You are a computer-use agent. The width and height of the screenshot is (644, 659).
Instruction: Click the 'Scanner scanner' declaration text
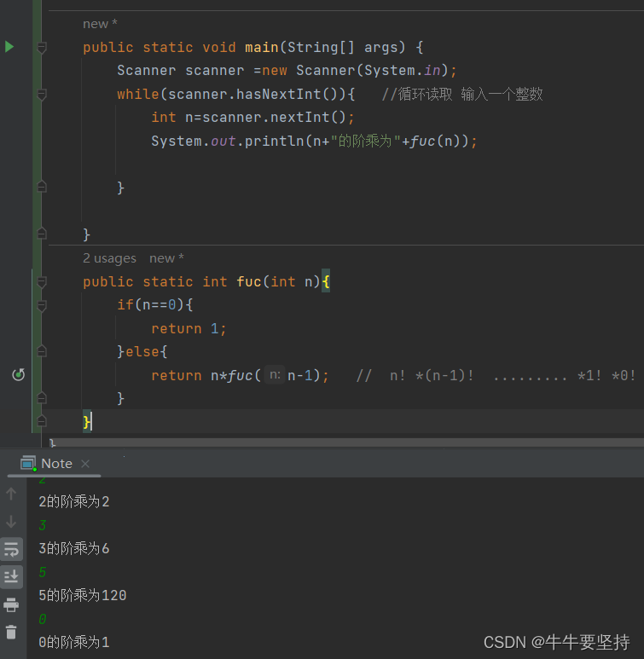click(181, 70)
